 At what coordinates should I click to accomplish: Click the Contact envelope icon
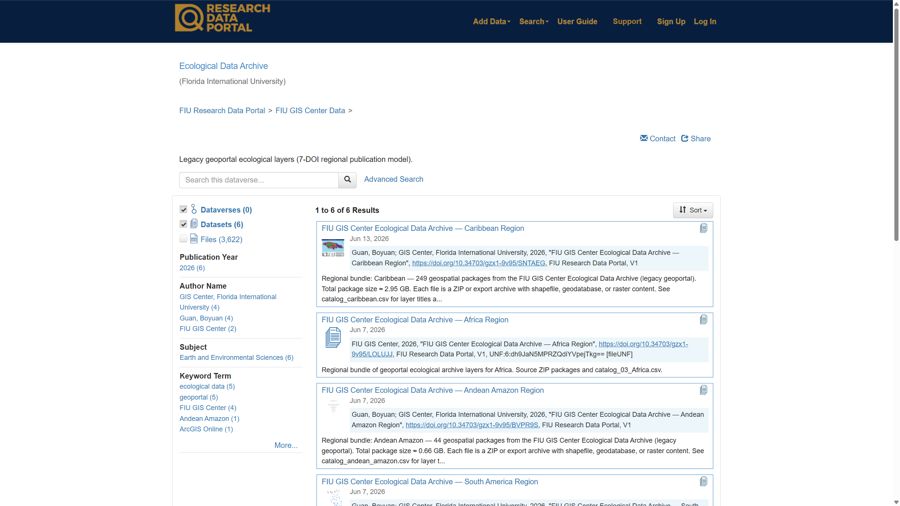point(643,138)
